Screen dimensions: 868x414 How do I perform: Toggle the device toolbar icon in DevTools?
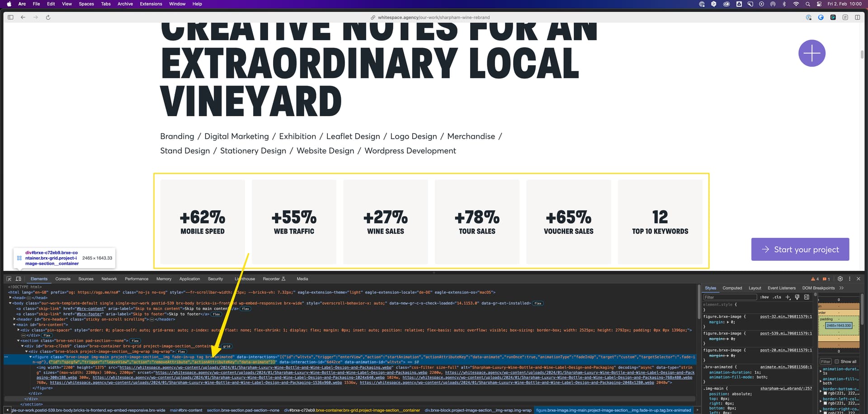coord(19,279)
